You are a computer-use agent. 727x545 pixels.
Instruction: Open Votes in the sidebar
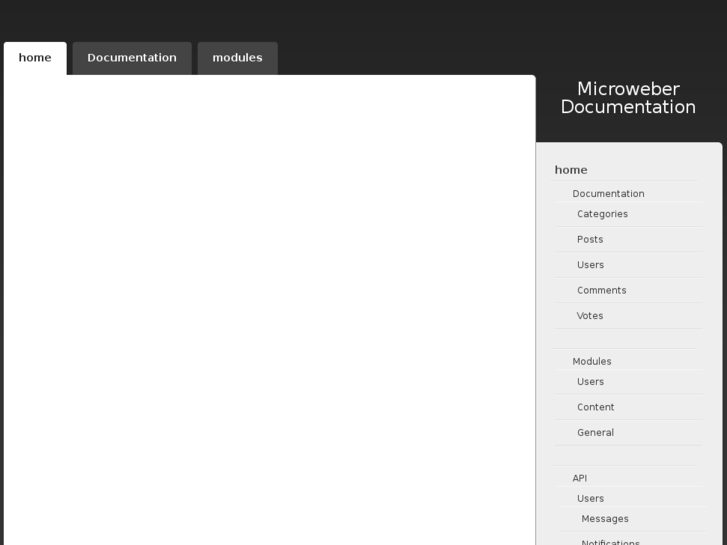coord(590,316)
